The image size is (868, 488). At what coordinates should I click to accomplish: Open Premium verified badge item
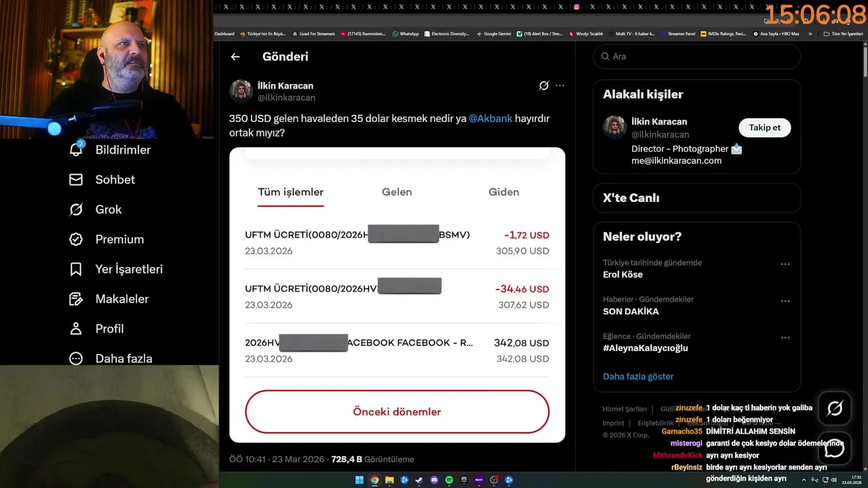(x=76, y=239)
